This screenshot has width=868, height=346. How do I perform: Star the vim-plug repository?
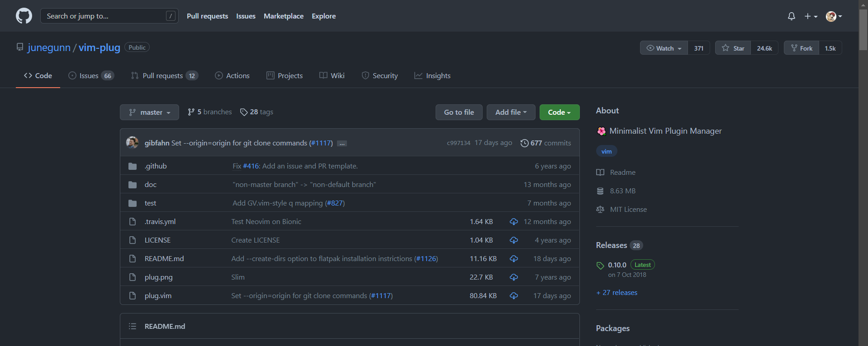pyautogui.click(x=733, y=48)
